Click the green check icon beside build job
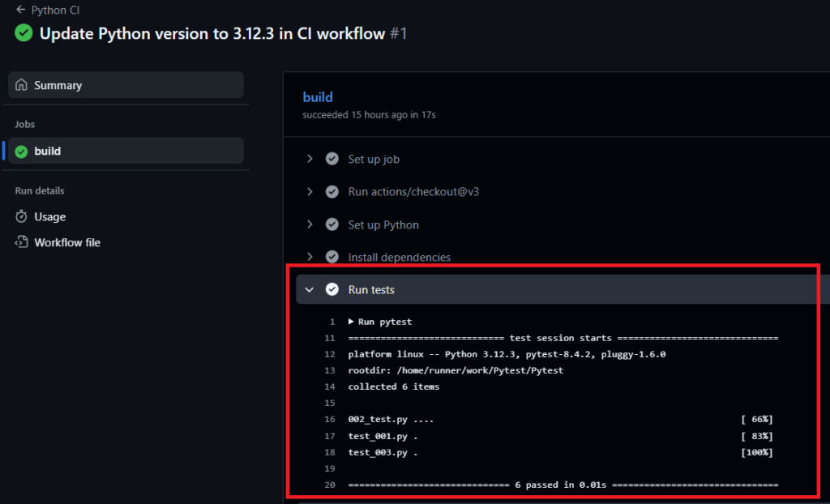 [x=22, y=151]
